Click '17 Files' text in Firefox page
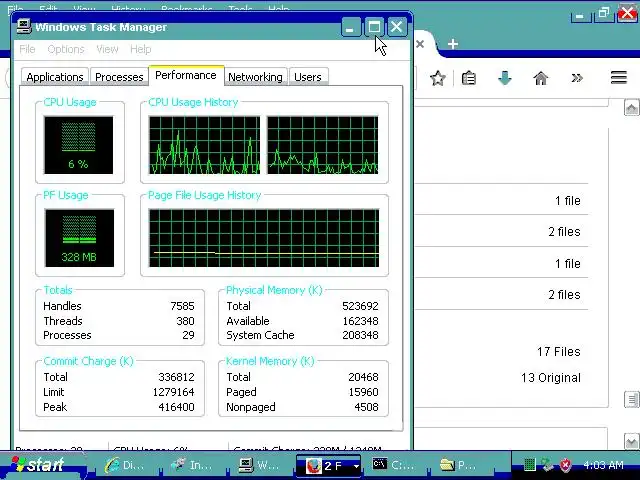This screenshot has height=480, width=640. (x=558, y=351)
